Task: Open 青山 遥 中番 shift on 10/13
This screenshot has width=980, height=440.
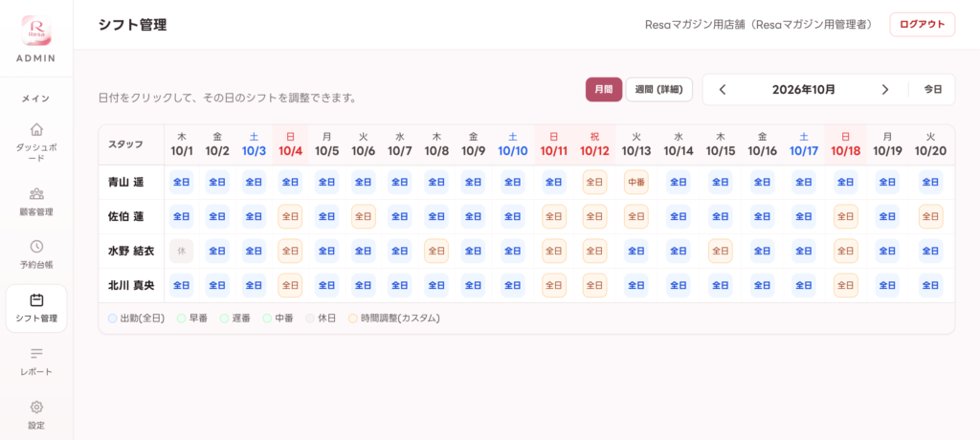Action: (636, 182)
